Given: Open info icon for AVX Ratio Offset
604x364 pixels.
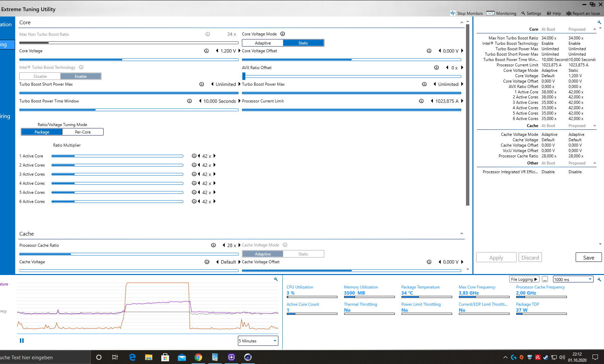Looking at the screenshot, I should click(437, 67).
